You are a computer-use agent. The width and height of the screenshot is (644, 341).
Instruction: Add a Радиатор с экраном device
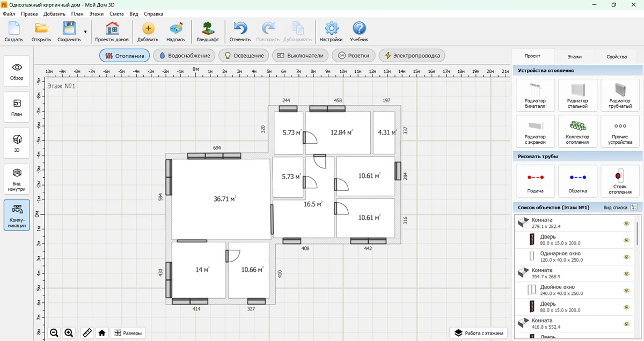[x=535, y=131]
